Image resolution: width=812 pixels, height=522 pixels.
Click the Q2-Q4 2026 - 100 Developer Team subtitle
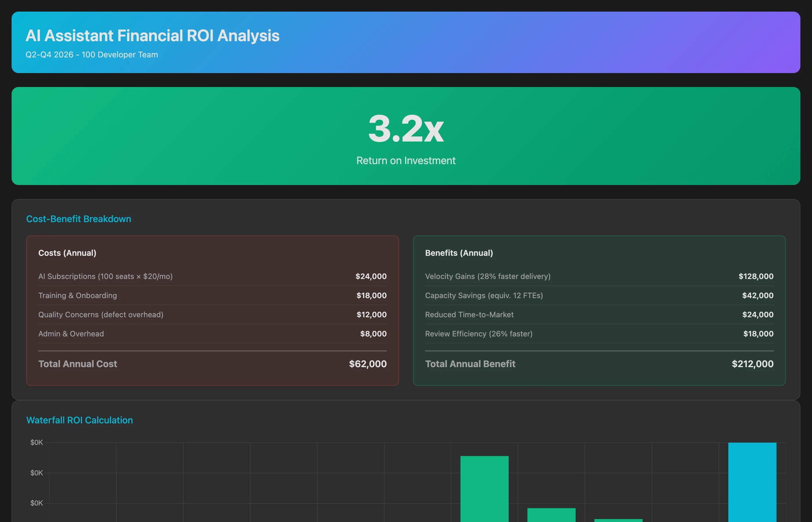click(92, 55)
